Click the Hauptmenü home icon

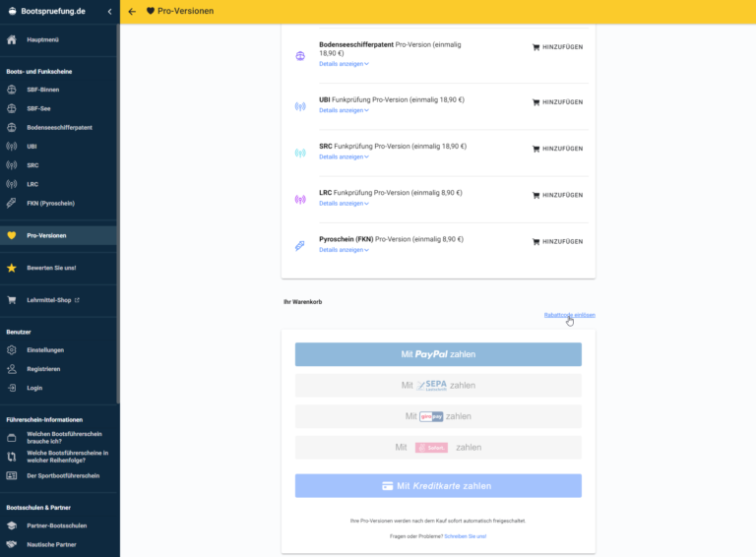[x=12, y=40]
